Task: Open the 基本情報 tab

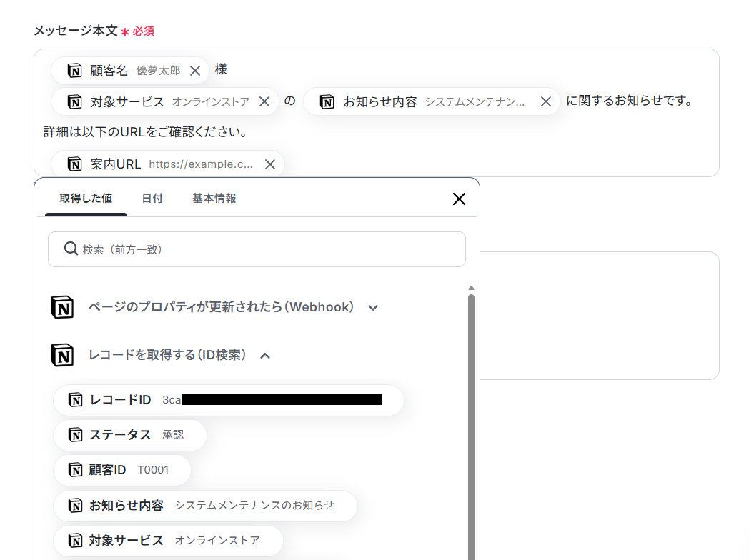Action: click(214, 199)
